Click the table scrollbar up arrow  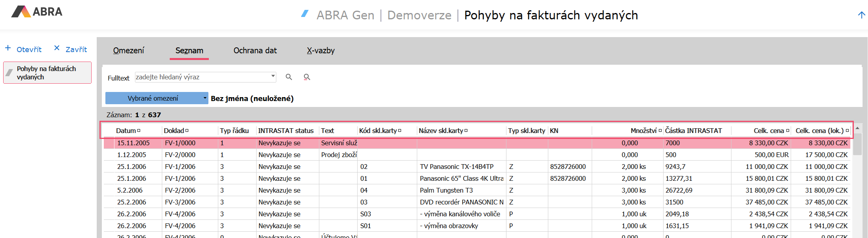pos(857,129)
